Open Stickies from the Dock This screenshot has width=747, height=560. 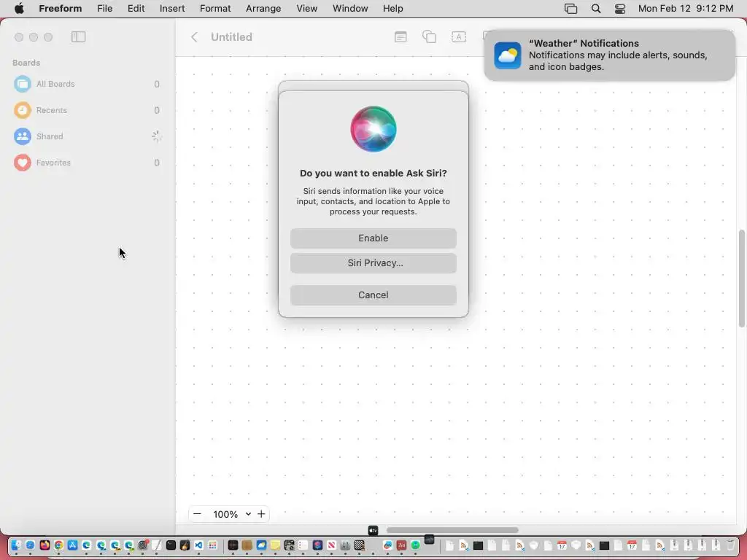[x=275, y=545]
